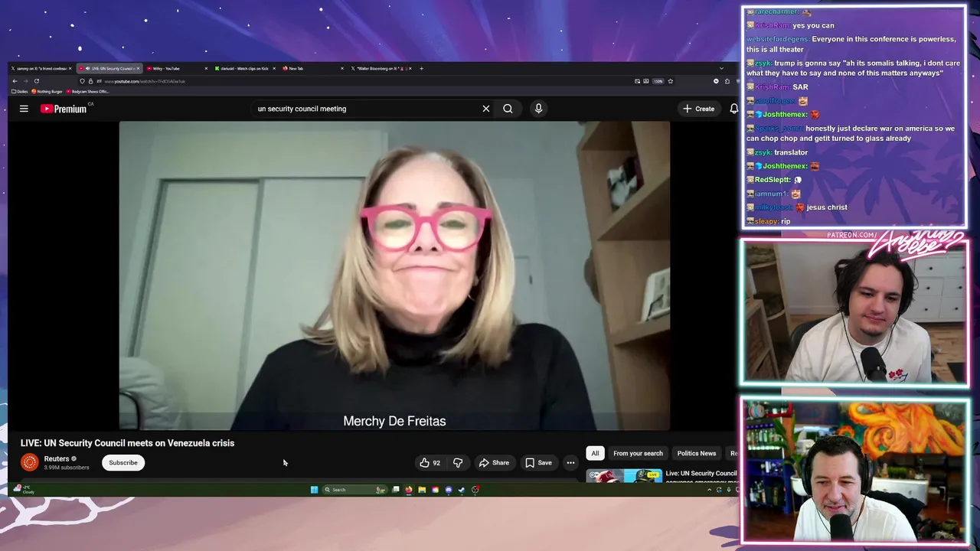Screen dimensions: 980x551
Task: Go to YouTube Premium home logo
Action: tap(65, 109)
